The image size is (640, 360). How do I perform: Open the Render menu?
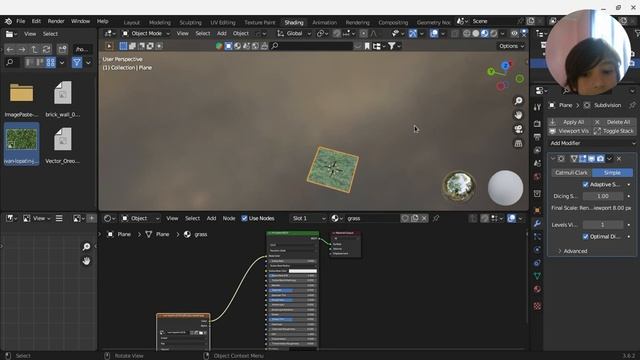coord(56,21)
